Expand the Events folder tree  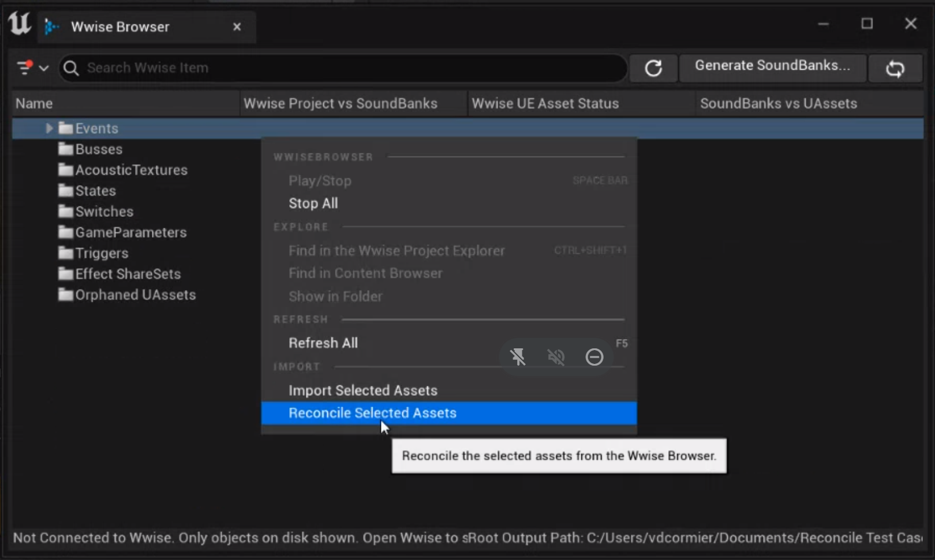click(48, 128)
